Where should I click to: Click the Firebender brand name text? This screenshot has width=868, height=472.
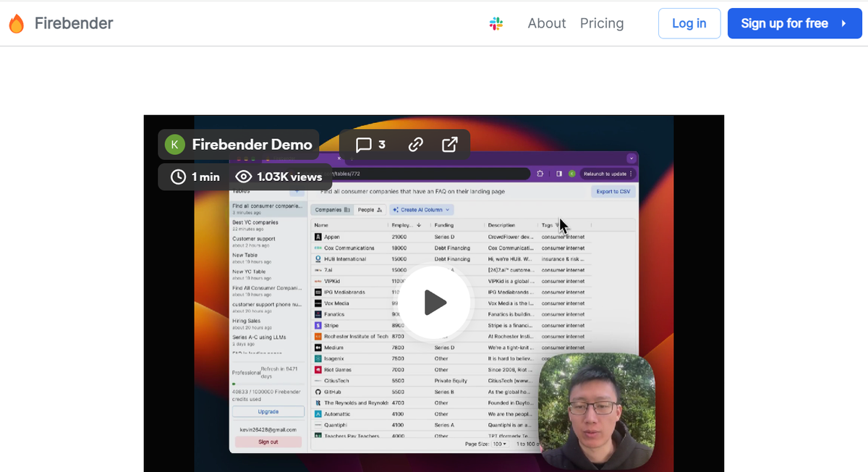pyautogui.click(x=74, y=23)
